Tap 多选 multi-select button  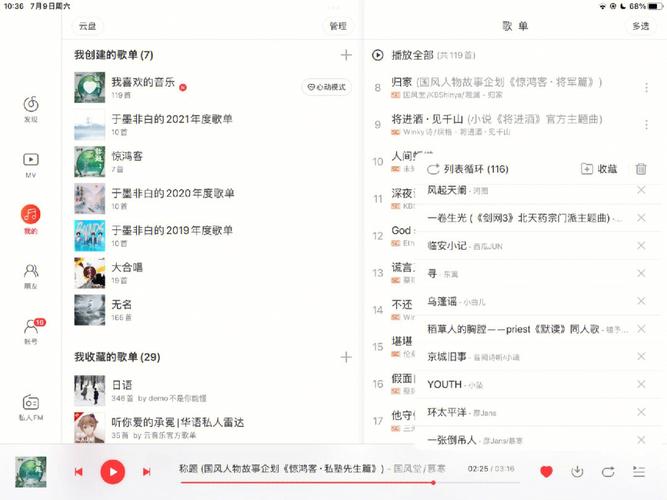coord(641,26)
